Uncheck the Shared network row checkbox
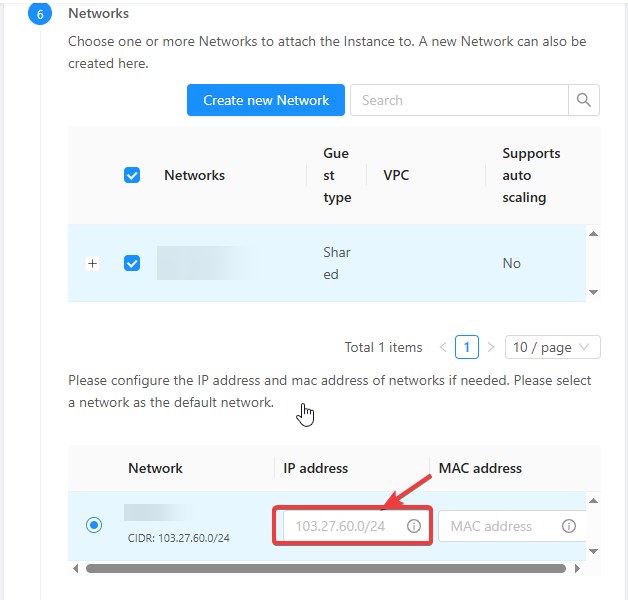The width and height of the screenshot is (628, 600). point(132,263)
